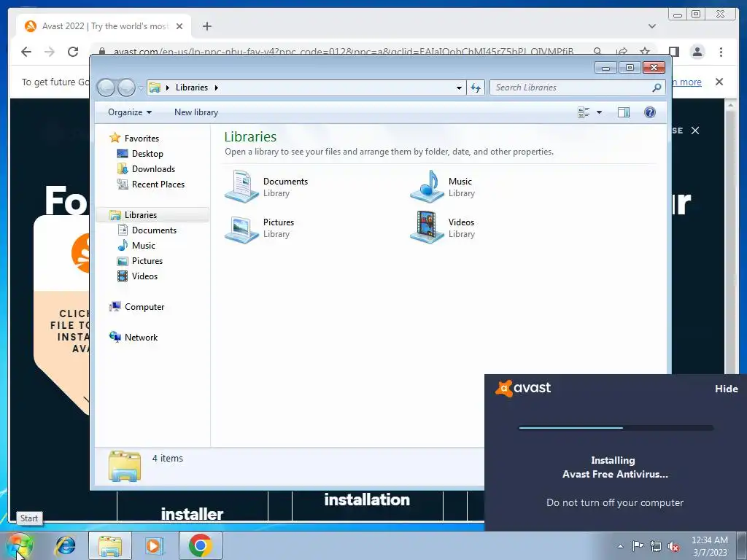Open Chrome profile avatar
The height and width of the screenshot is (560, 747).
(x=697, y=52)
